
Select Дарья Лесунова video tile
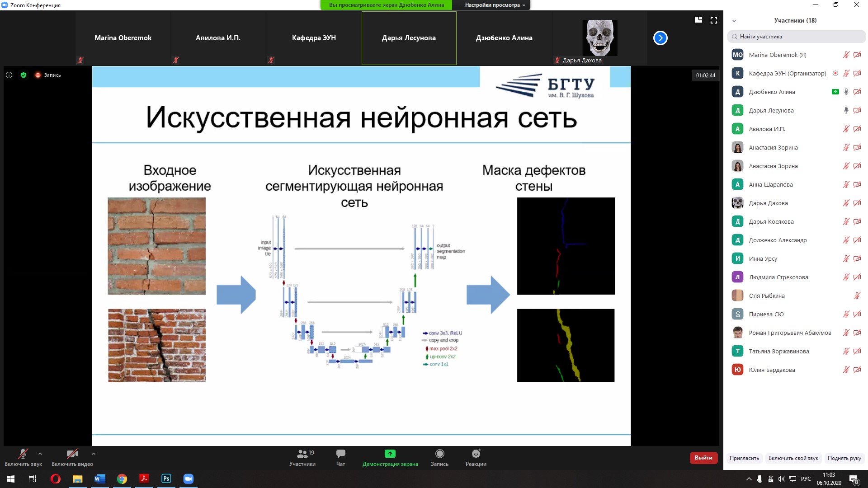tap(409, 38)
